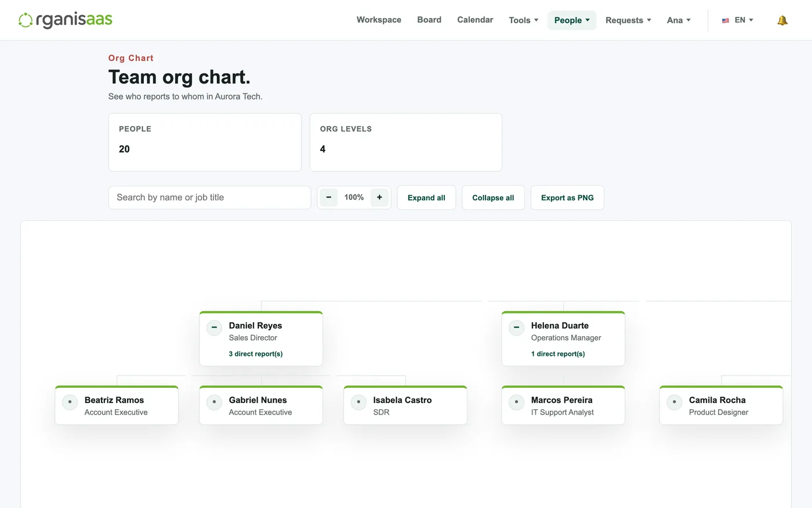Click the Collapse all button
Screen dimensions: 812x508
pyautogui.click(x=493, y=197)
